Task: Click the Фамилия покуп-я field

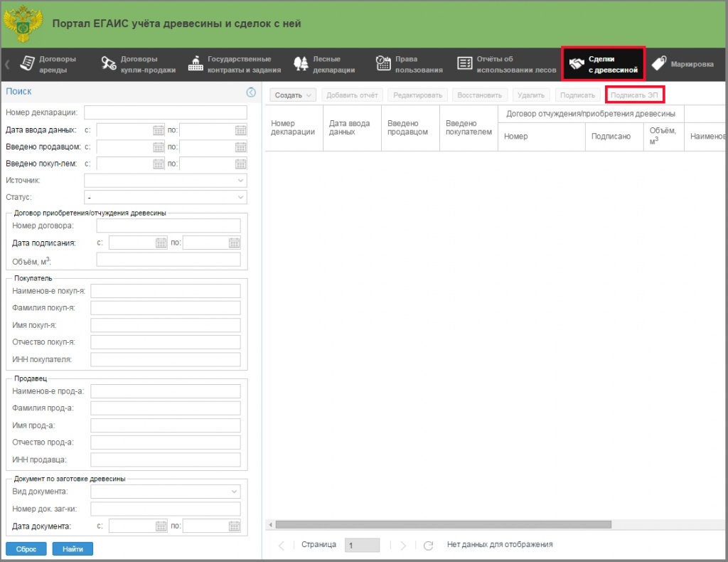Action: click(166, 308)
